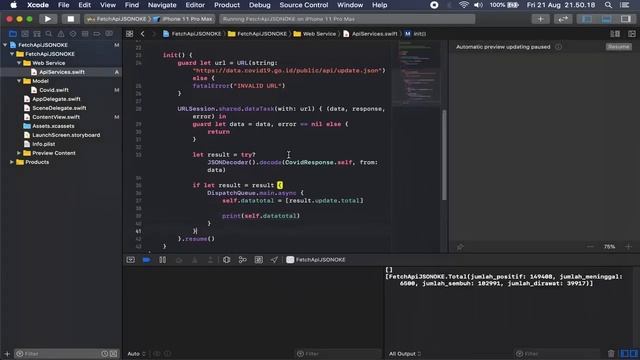Zoom in the preview canvas

[x=628, y=247]
